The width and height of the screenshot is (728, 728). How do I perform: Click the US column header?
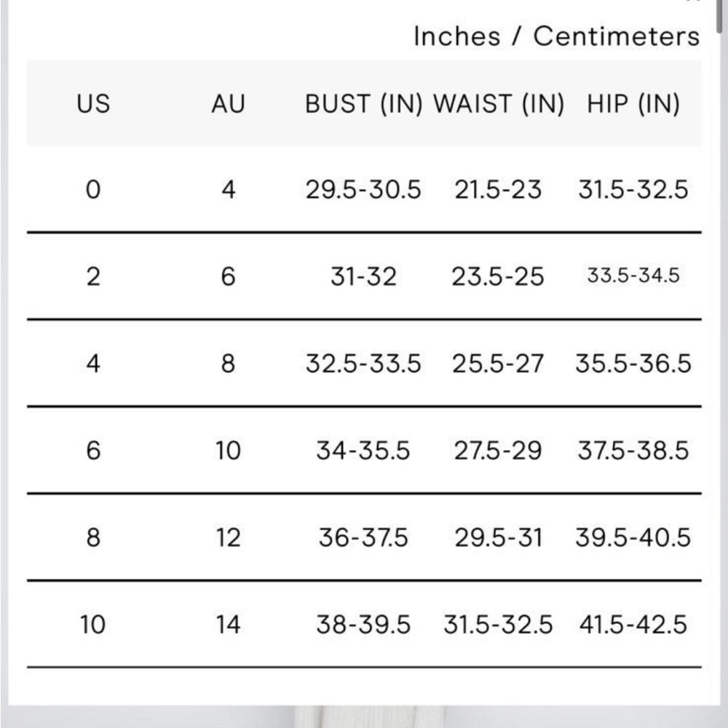93,103
